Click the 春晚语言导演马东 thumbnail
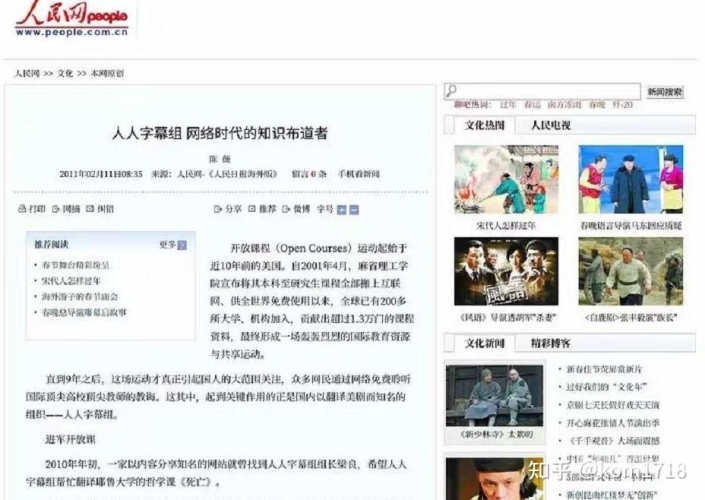Screen dimensions: 705x500 631,179
